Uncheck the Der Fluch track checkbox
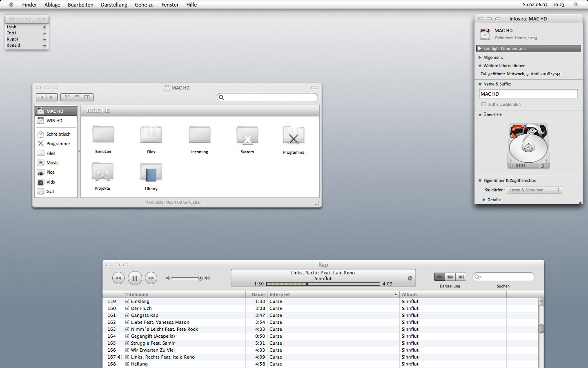 (127, 308)
